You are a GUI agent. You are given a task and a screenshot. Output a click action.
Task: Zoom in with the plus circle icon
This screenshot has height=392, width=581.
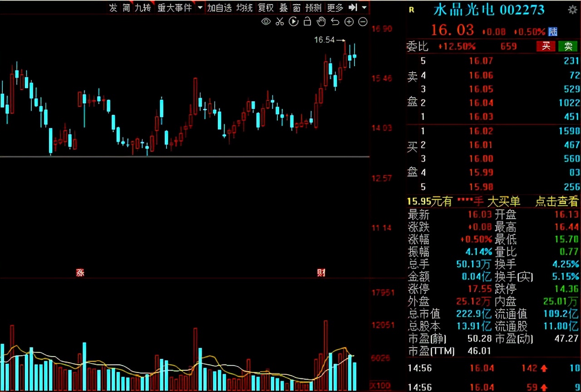tap(349, 21)
